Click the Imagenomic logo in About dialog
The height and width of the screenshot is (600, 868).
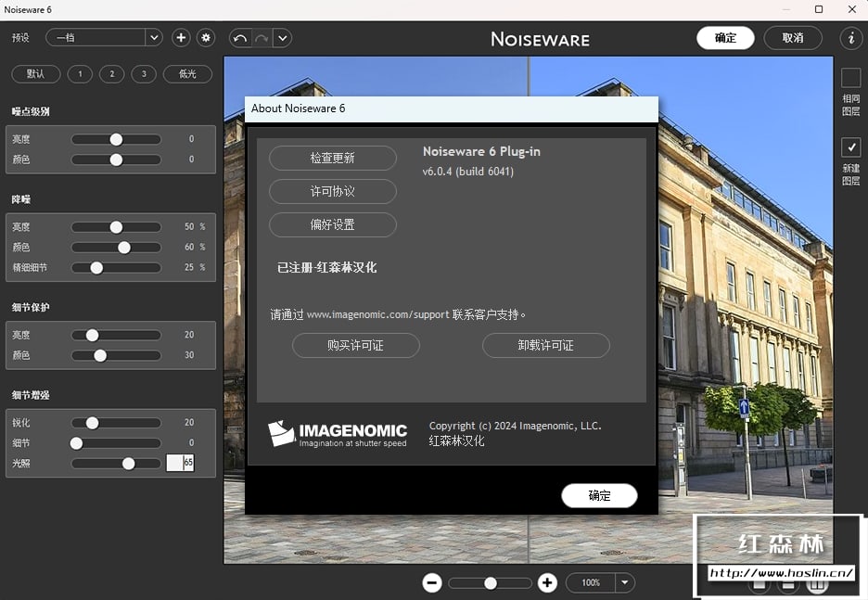point(338,434)
